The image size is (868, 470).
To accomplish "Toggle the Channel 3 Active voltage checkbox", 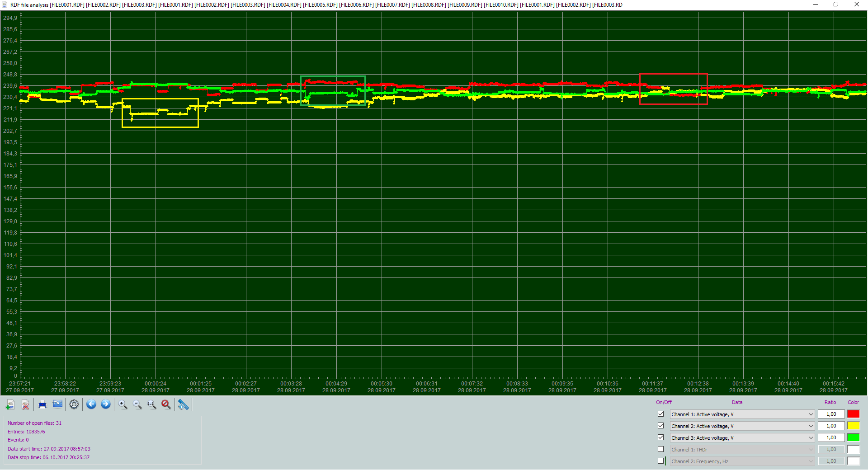I will [661, 437].
